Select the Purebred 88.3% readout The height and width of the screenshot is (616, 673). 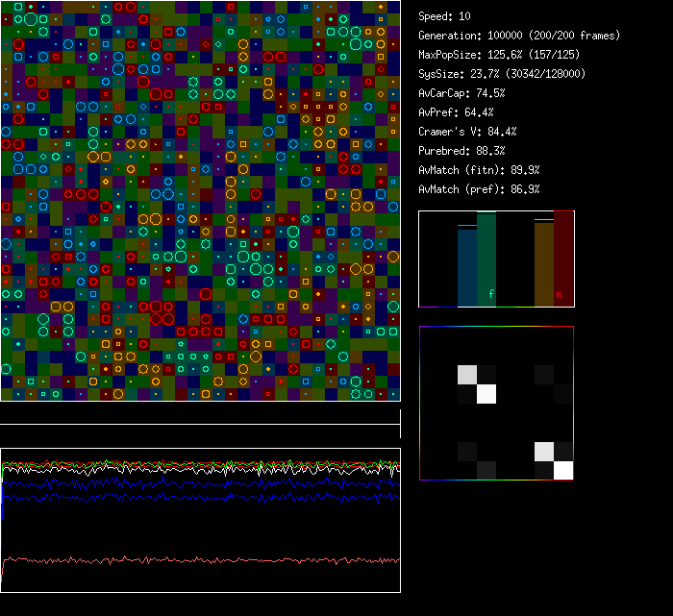[461, 151]
